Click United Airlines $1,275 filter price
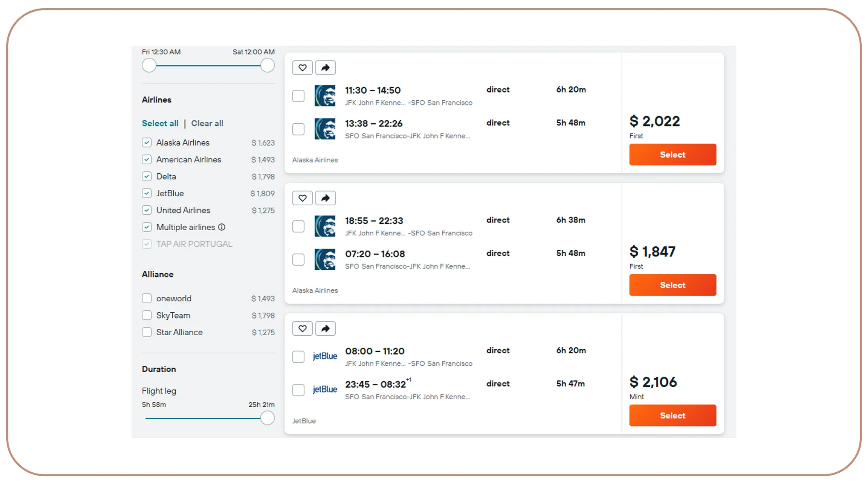 pos(263,210)
